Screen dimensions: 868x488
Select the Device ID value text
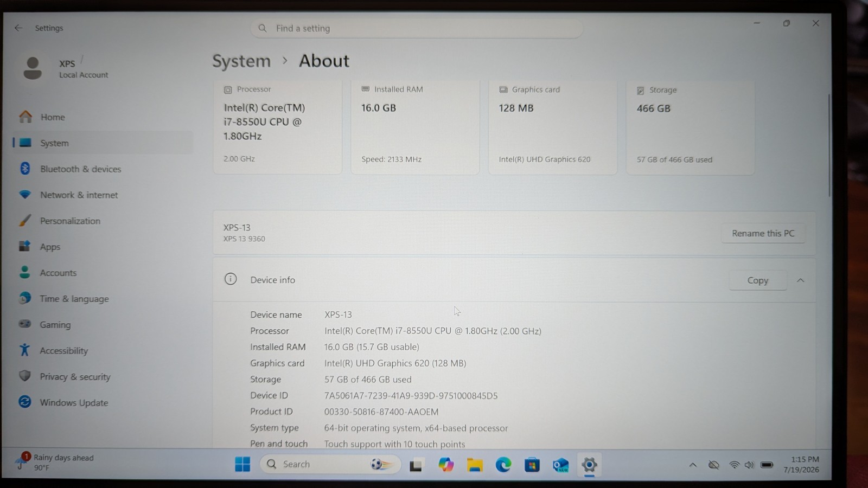(x=411, y=395)
